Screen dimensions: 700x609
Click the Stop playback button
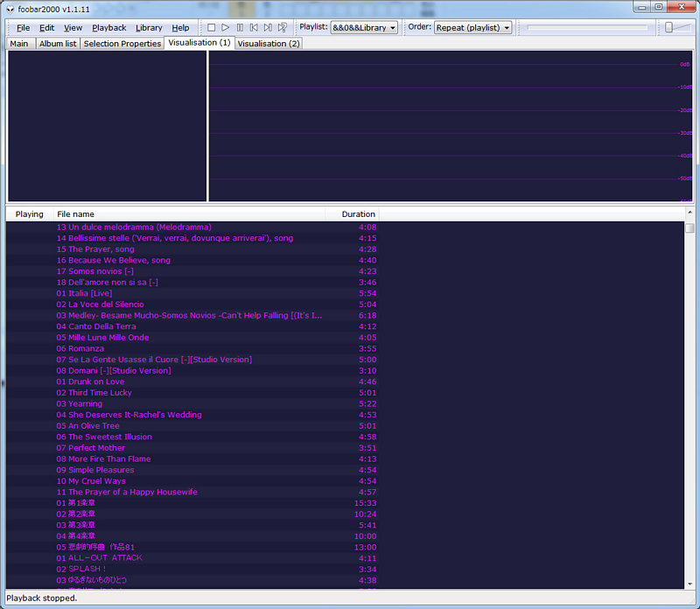coord(212,28)
